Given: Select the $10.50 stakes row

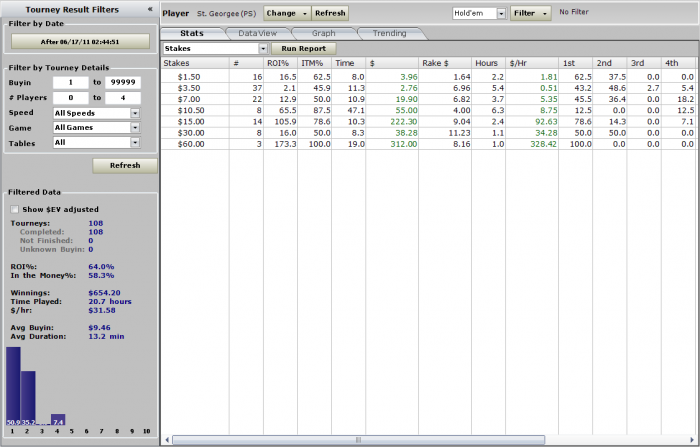Looking at the screenshot, I should click(428, 110).
